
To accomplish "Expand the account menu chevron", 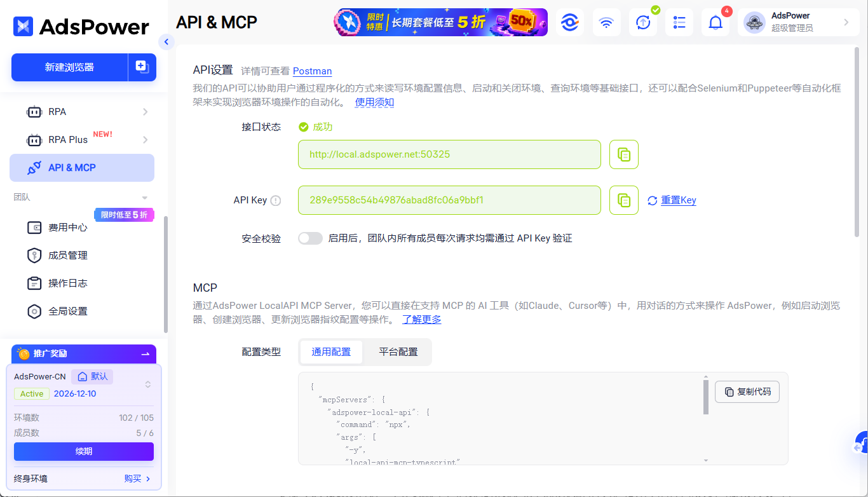I will [846, 22].
